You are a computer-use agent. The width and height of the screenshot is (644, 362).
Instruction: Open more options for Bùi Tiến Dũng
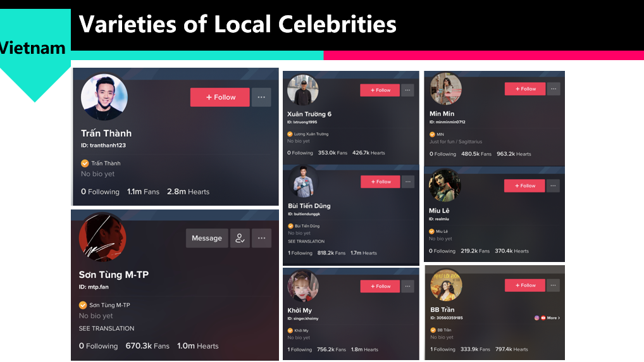point(407,182)
